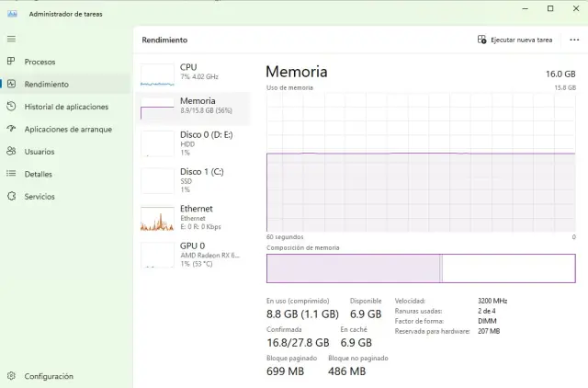Click the memory usage graph area
Screen dimensions: 588x388
click(x=421, y=161)
